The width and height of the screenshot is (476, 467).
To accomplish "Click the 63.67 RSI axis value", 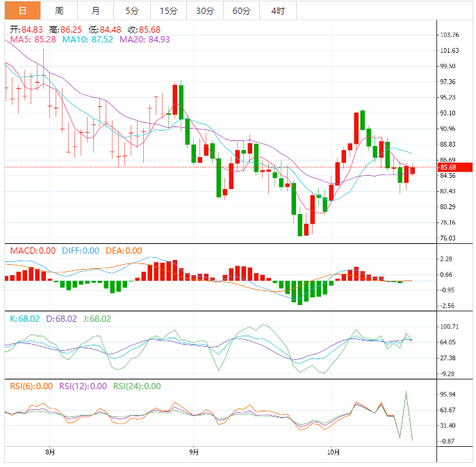I will coord(448,410).
